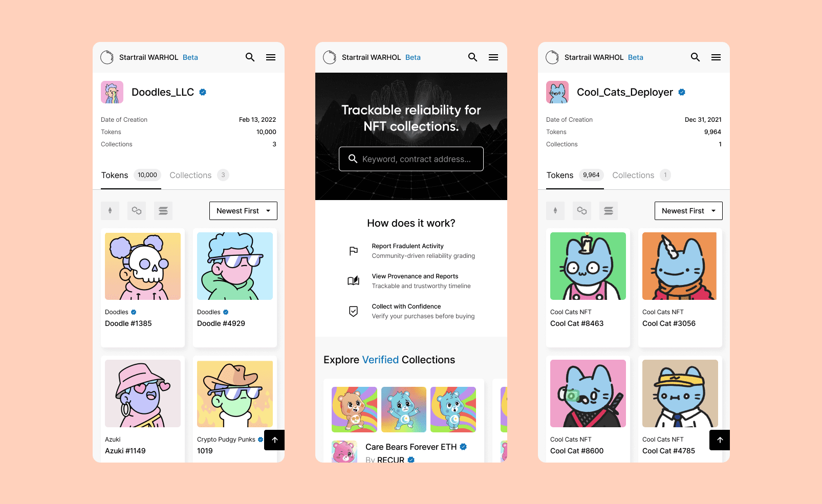The width and height of the screenshot is (822, 504).
Task: Toggle Polygon chain filter on Doodles screen
Action: tap(137, 211)
